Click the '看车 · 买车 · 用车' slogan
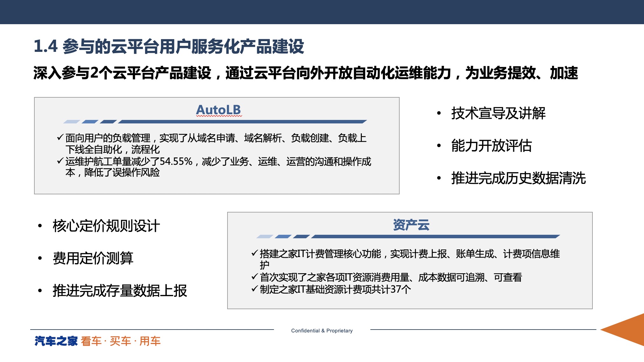Screen dimensions: 644x362 click(121, 341)
